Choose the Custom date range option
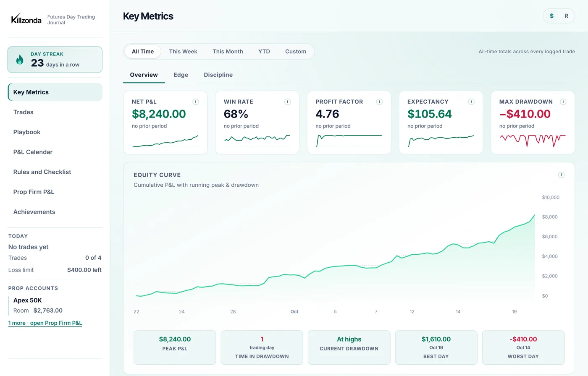Viewport: 588px width, 376px height. [x=296, y=52]
